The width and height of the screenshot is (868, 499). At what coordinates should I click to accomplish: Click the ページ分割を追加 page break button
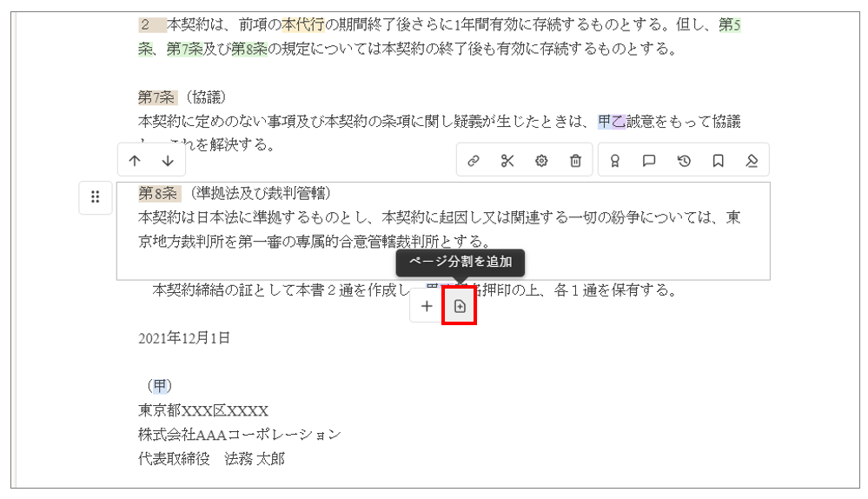click(460, 307)
